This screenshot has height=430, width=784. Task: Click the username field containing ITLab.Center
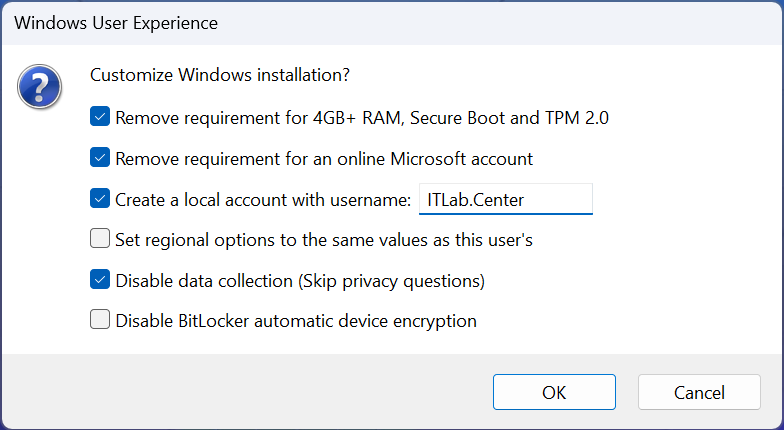(x=505, y=199)
